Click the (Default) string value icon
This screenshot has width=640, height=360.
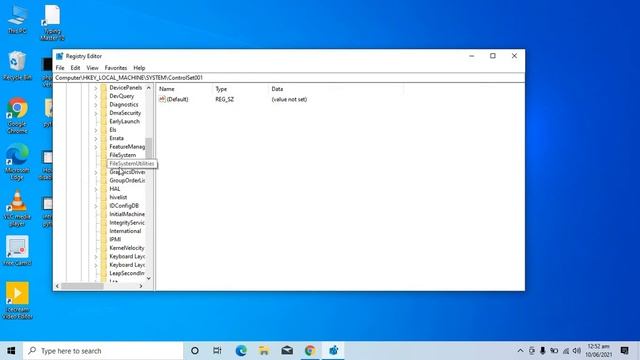pyautogui.click(x=162, y=99)
